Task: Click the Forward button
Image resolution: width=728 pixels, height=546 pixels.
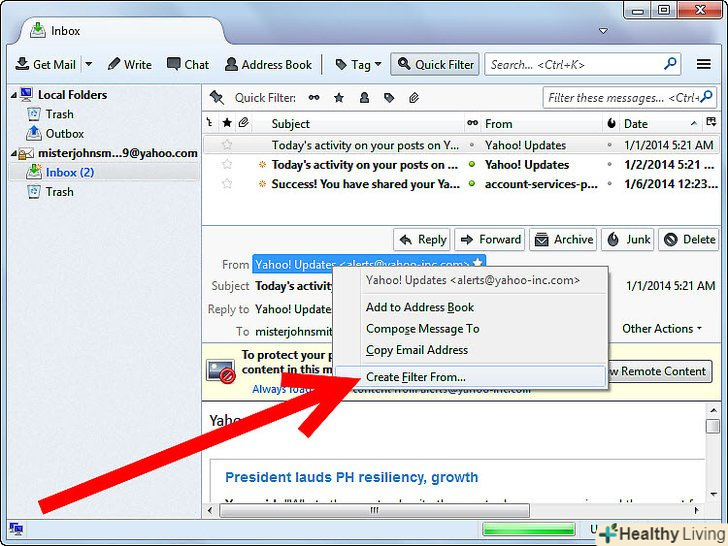Action: point(489,240)
